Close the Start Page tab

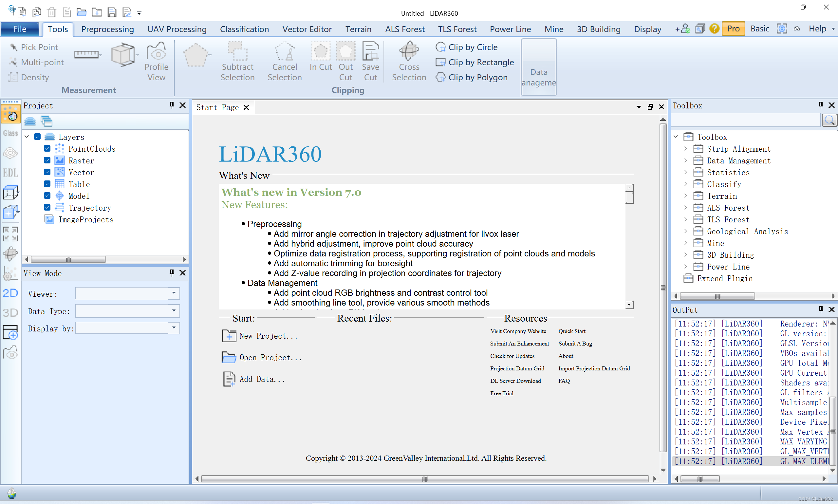(247, 107)
